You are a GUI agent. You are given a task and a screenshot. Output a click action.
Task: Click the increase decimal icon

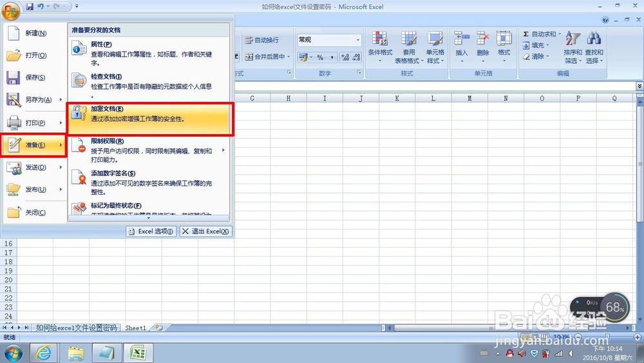pos(345,57)
